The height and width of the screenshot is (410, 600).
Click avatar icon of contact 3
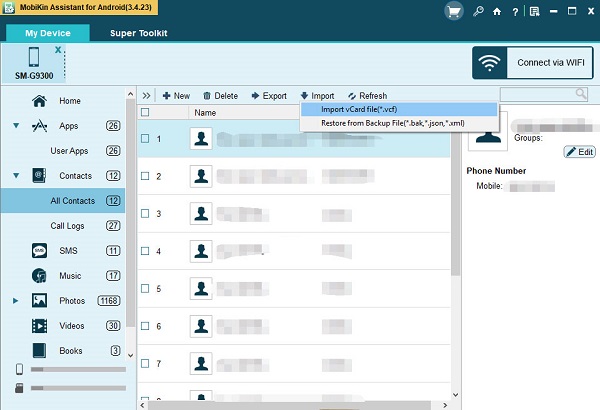point(201,214)
